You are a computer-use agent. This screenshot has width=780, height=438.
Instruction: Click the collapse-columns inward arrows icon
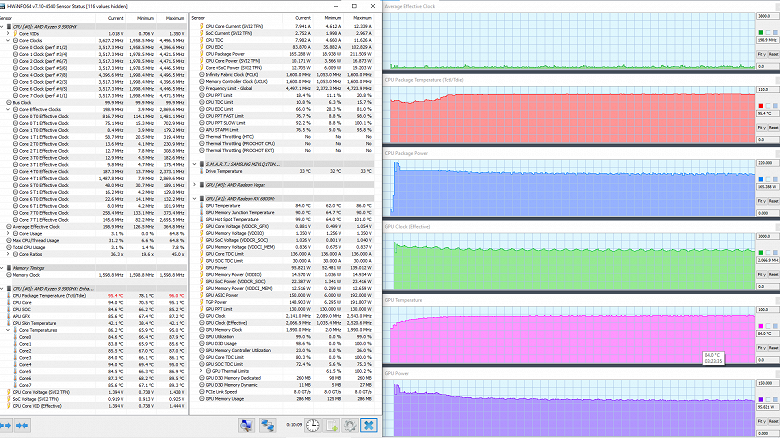click(x=22, y=426)
